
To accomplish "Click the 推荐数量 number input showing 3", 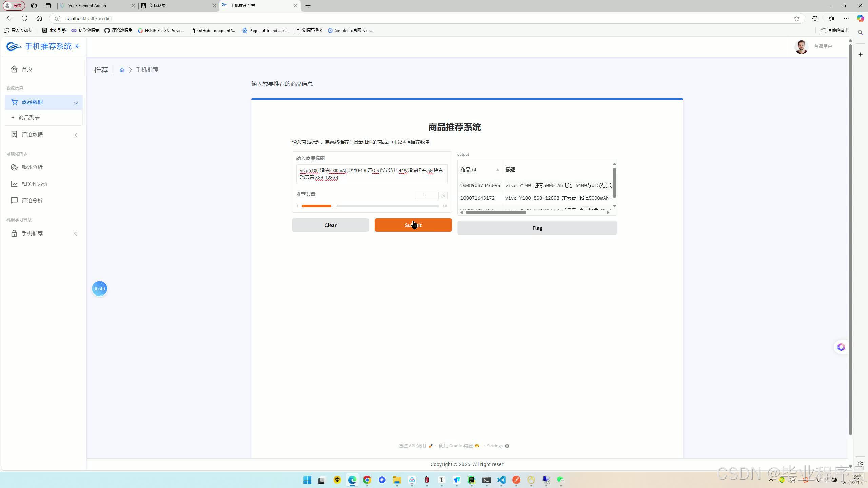I will point(427,196).
